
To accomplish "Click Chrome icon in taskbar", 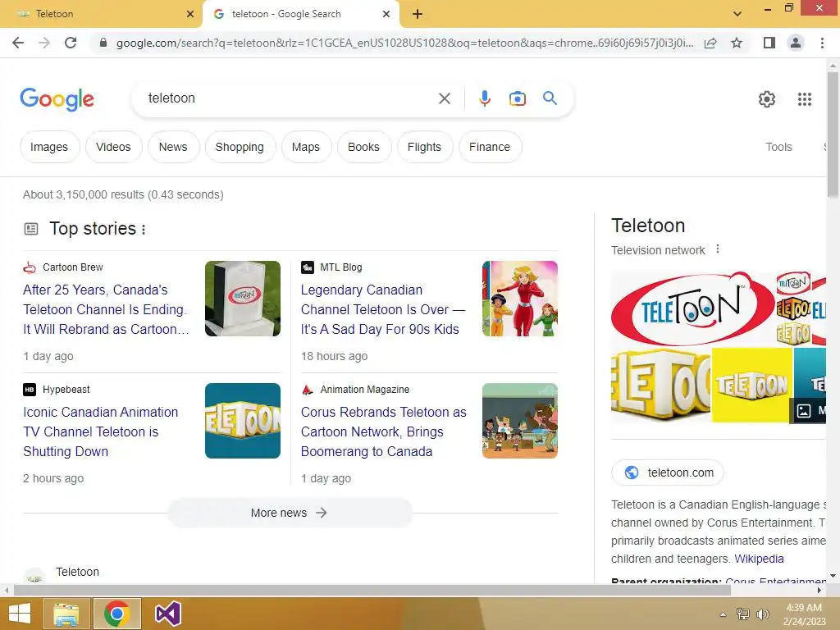I will click(117, 614).
